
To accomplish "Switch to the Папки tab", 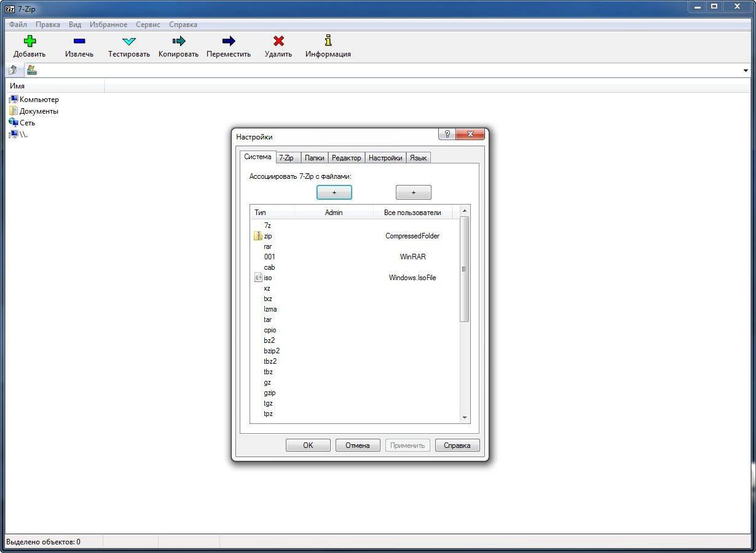I will 314,158.
